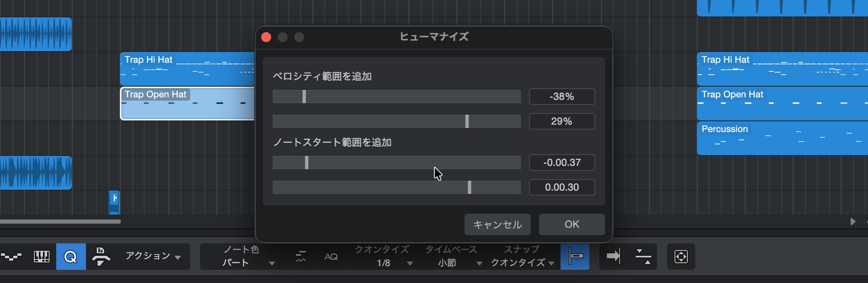Open the アクション dropdown menu
This screenshot has width=868, height=283.
coord(153,256)
